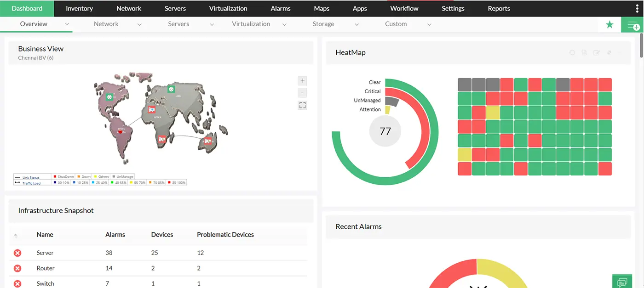Image resolution: width=644 pixels, height=288 pixels.
Task: Open the Reports section
Action: point(499,8)
